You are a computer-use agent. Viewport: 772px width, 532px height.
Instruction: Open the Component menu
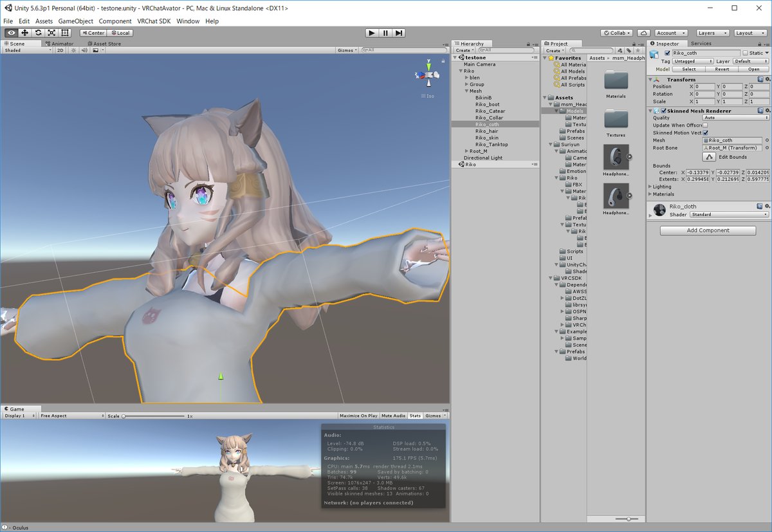(x=115, y=21)
